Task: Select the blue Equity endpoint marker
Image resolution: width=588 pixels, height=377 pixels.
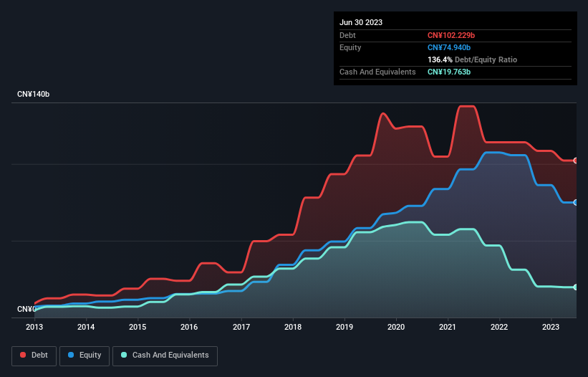Action: coord(576,203)
